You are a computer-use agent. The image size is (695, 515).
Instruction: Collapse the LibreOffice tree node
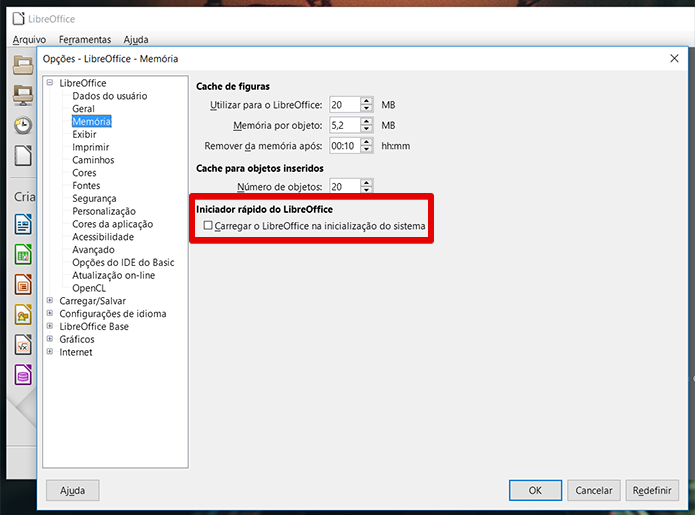coord(50,82)
